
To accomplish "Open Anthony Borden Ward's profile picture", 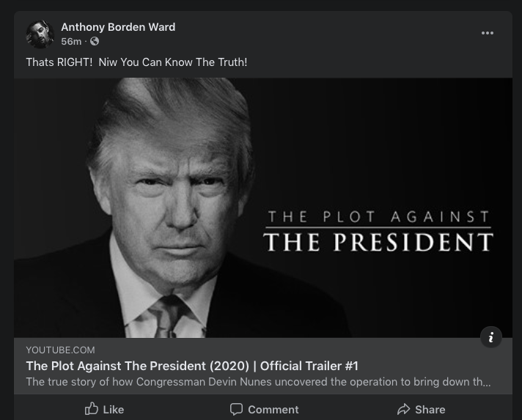I will 40,34.
